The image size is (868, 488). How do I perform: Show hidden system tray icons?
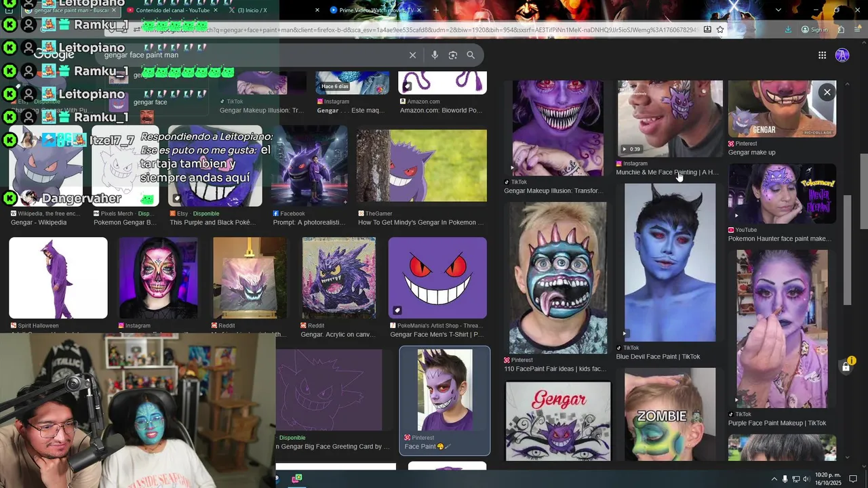[774, 479]
